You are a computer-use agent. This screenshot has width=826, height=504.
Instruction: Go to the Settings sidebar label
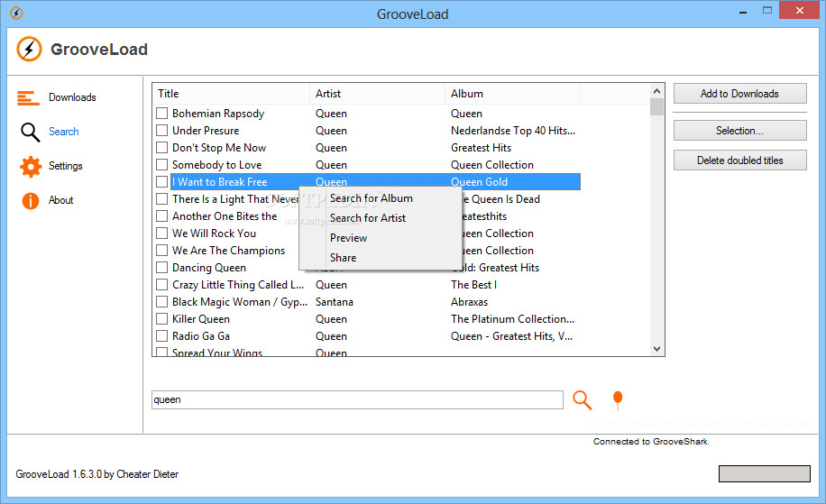click(65, 166)
